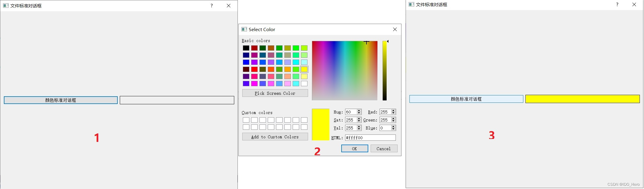Select the black basic color swatch
644x189 pixels.
(x=246, y=48)
